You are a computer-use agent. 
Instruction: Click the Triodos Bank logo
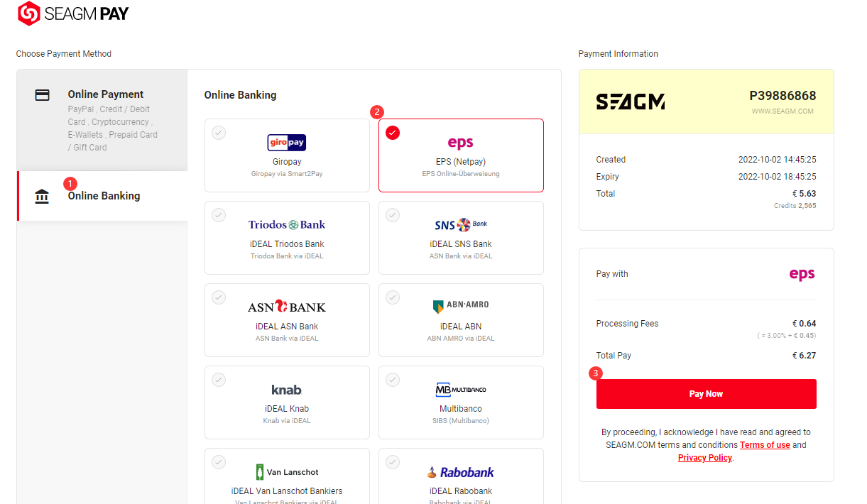coord(287,224)
